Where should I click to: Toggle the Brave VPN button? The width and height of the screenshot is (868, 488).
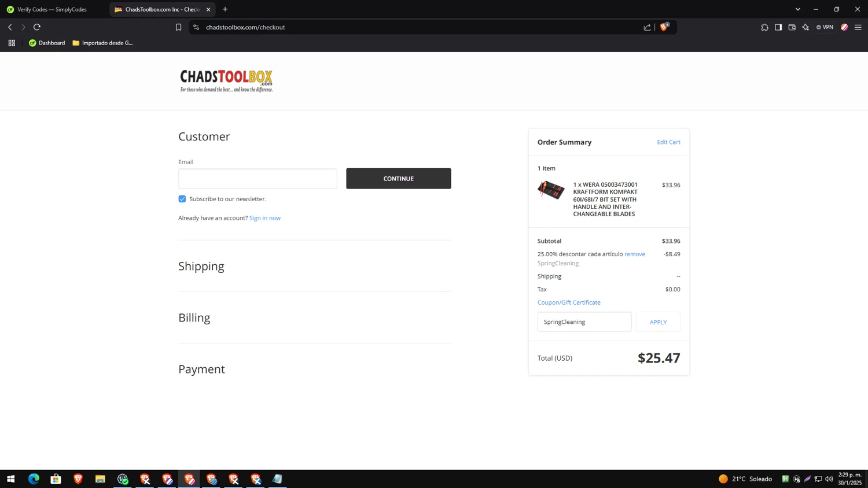pyautogui.click(x=825, y=27)
